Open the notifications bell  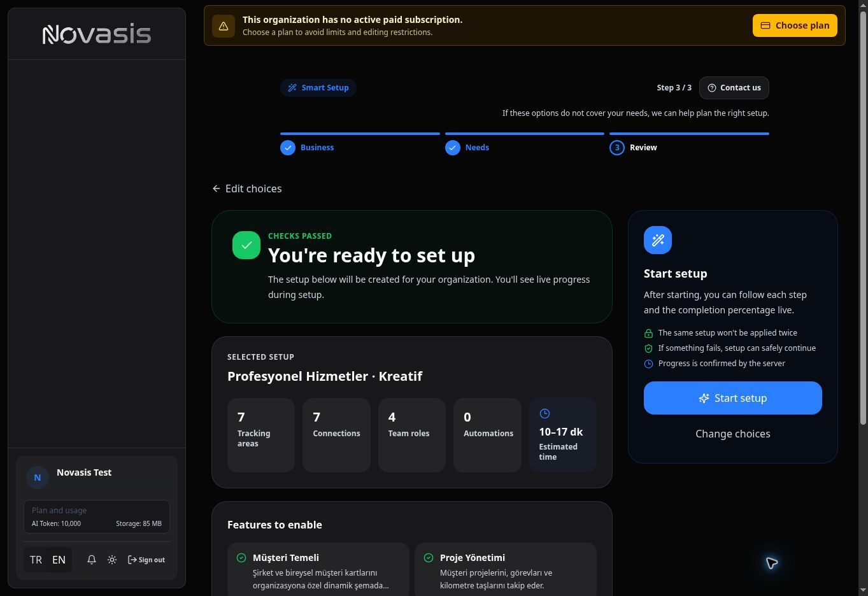[92, 560]
